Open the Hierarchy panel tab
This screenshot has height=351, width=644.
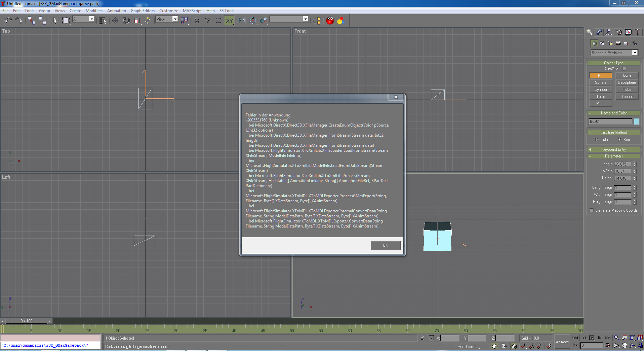[609, 32]
